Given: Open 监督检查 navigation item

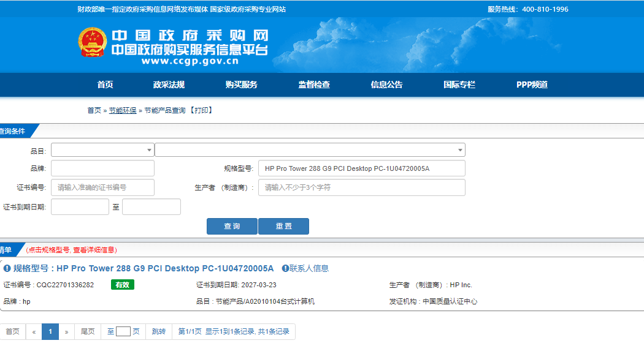Looking at the screenshot, I should pyautogui.click(x=314, y=85).
